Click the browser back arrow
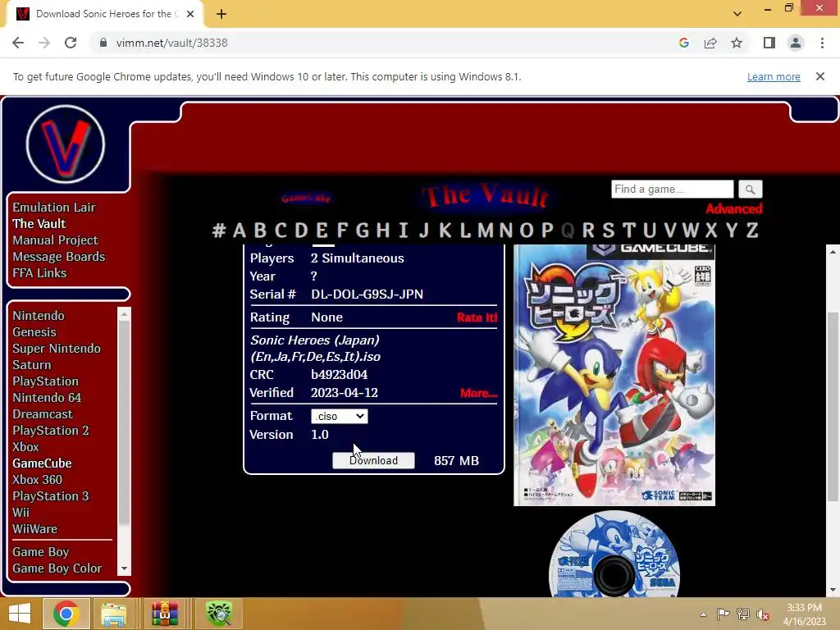840x630 pixels. click(x=18, y=43)
